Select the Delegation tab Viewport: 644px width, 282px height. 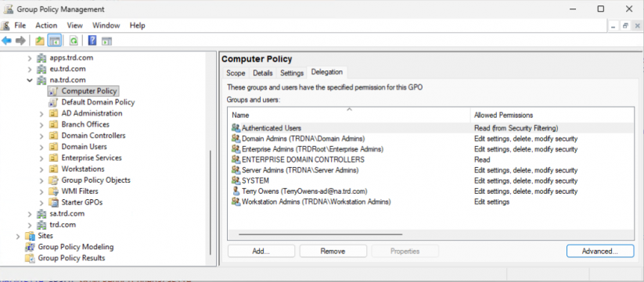(327, 72)
